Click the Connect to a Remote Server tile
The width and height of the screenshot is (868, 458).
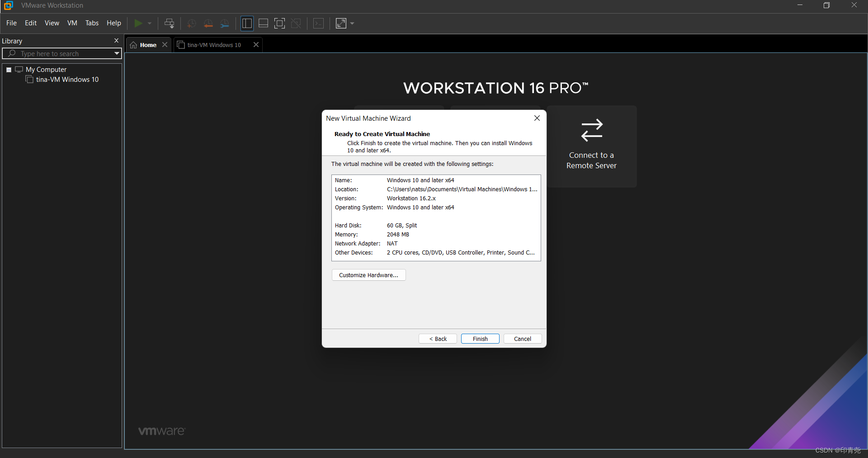(x=592, y=146)
